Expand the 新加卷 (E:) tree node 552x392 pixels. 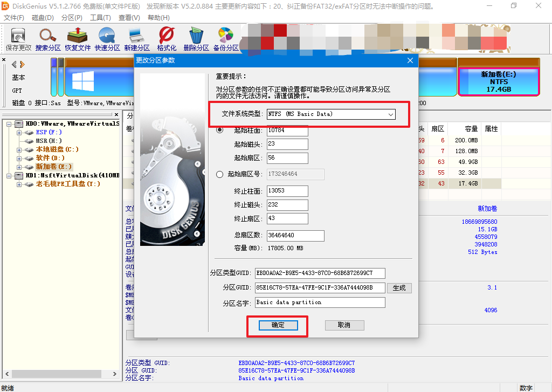point(19,167)
